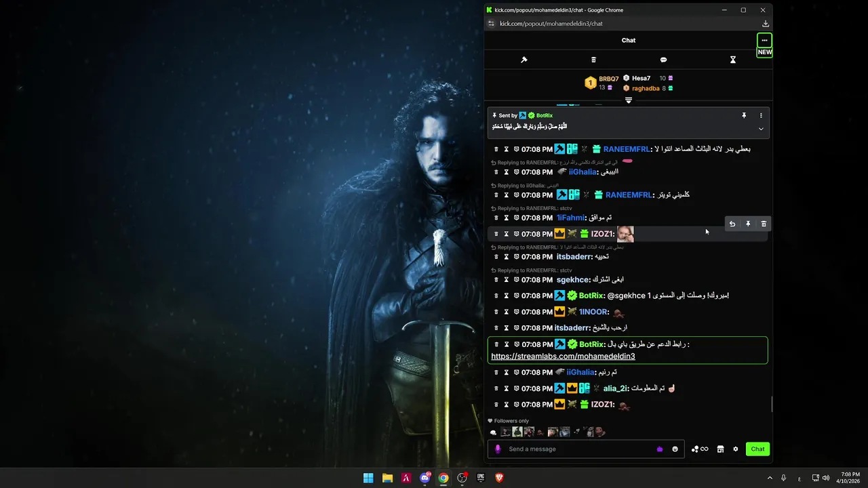This screenshot has height=488, width=868.
Task: Open the volume control in tray
Action: [826, 478]
